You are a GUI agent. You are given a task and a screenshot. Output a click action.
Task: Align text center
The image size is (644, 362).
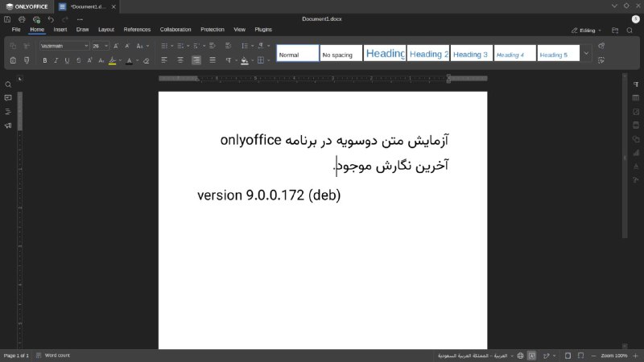click(x=180, y=60)
